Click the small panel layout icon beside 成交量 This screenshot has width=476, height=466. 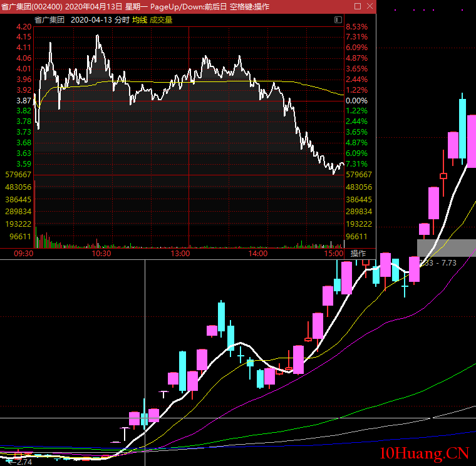(x=339, y=20)
